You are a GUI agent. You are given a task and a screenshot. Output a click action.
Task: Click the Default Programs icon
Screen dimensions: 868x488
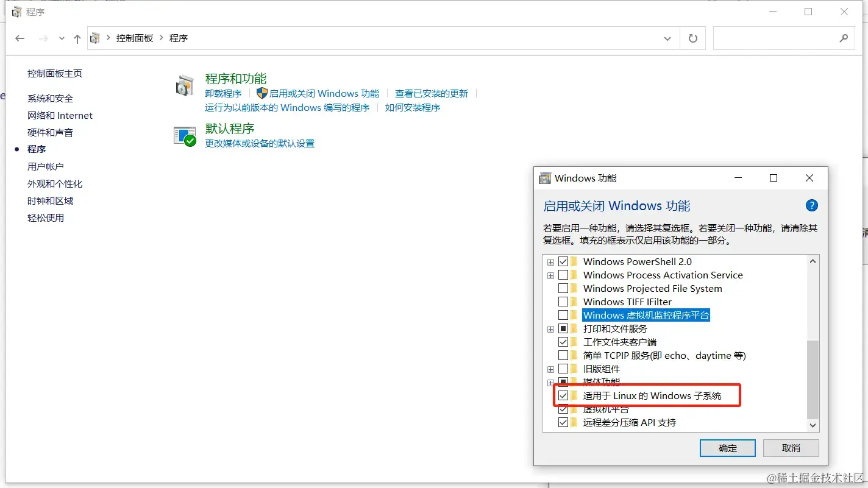(x=185, y=136)
